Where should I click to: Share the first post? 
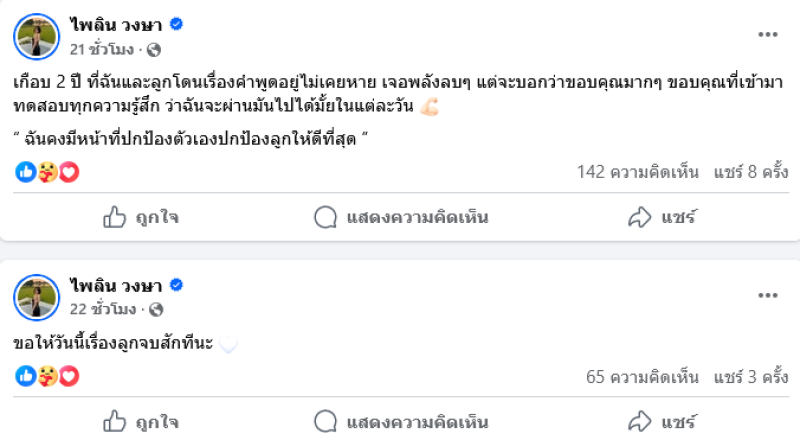point(660,216)
